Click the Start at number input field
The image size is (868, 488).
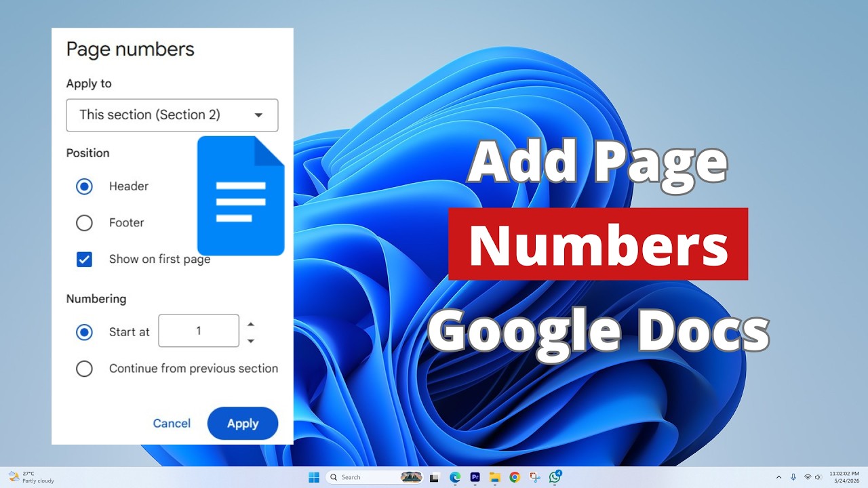click(199, 331)
